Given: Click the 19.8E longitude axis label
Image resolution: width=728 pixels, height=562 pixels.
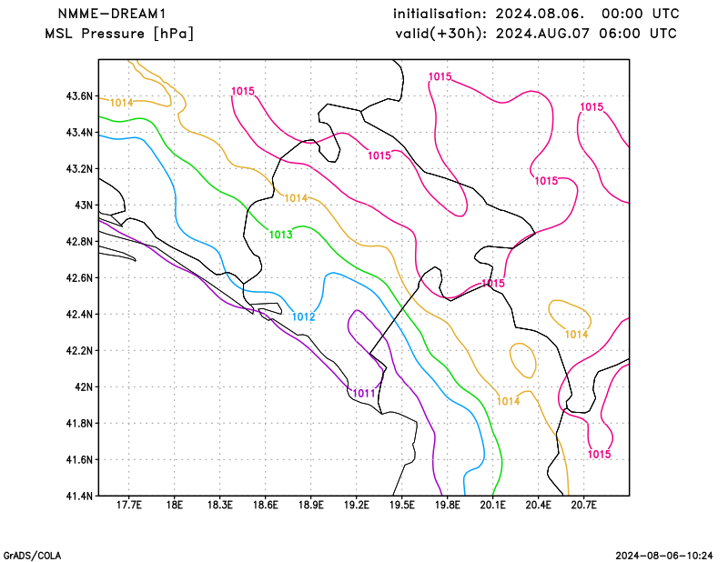Looking at the screenshot, I should [448, 505].
